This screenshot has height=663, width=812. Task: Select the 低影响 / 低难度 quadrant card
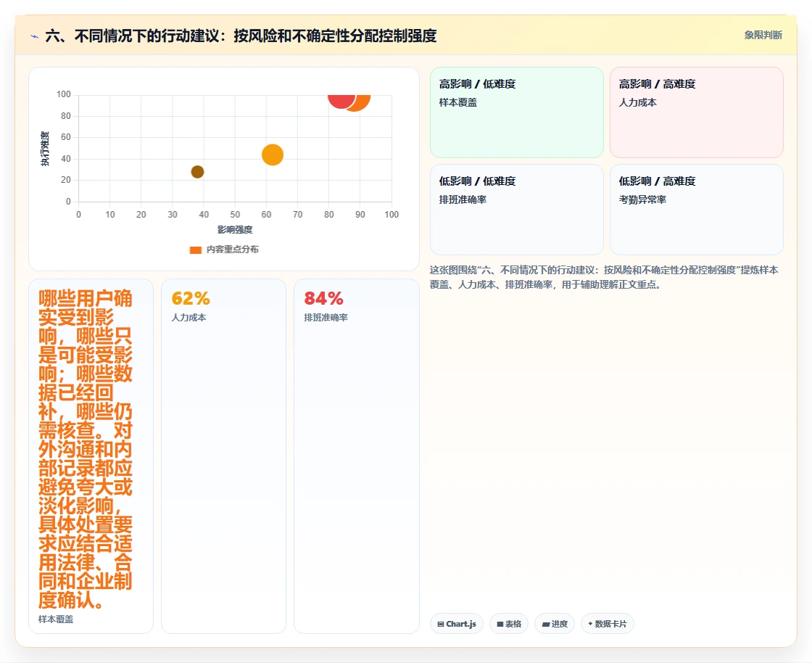pyautogui.click(x=516, y=209)
